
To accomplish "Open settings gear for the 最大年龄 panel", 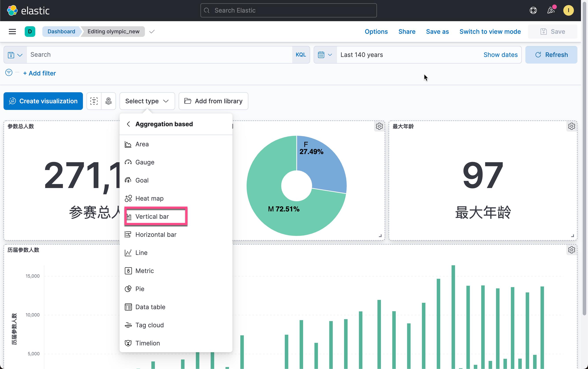I will point(571,126).
